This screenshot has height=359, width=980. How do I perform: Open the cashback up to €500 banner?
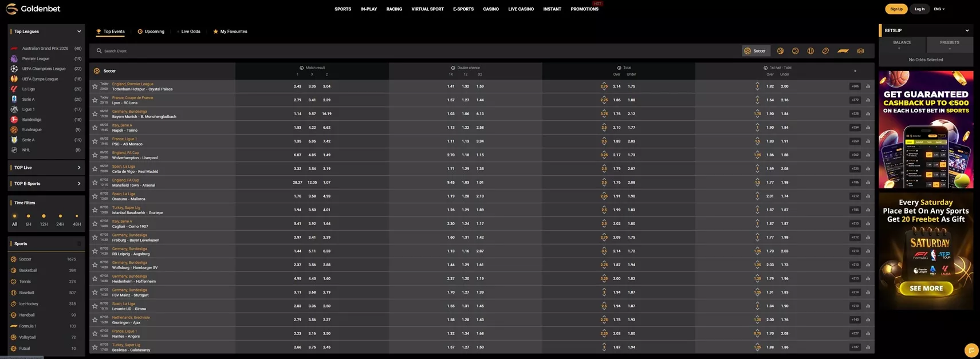tap(926, 129)
